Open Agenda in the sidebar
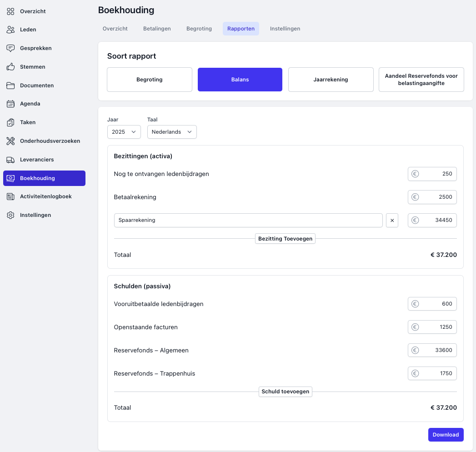This screenshot has height=452, width=476. coord(44,104)
